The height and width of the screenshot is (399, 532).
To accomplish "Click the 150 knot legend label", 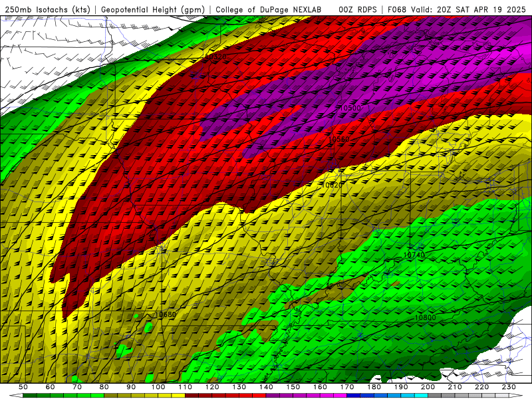I will tap(293, 387).
